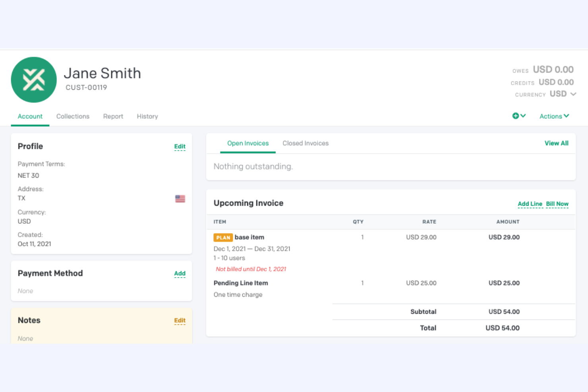Click the green plus icon near Actions

516,116
